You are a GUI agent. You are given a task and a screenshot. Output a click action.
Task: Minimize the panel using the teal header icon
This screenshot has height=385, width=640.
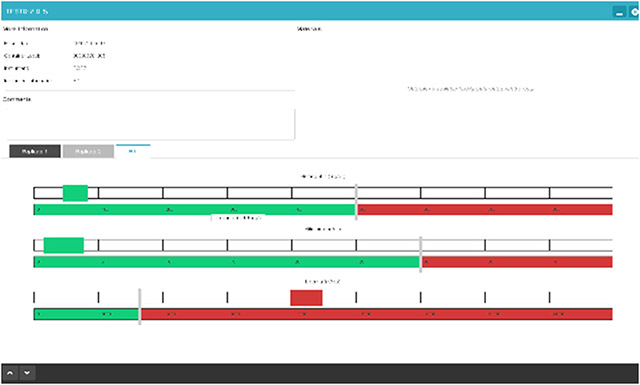619,12
